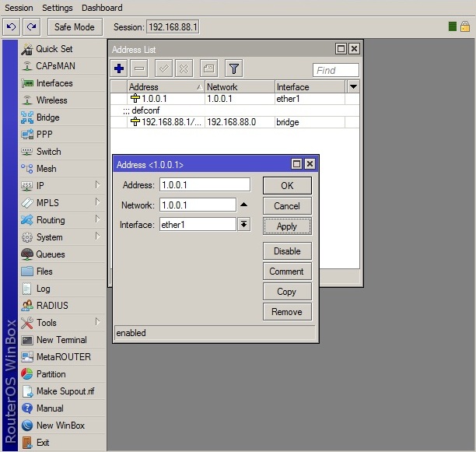Screen dimensions: 476x452
Task: Open Interfaces in sidebar
Action: point(62,83)
